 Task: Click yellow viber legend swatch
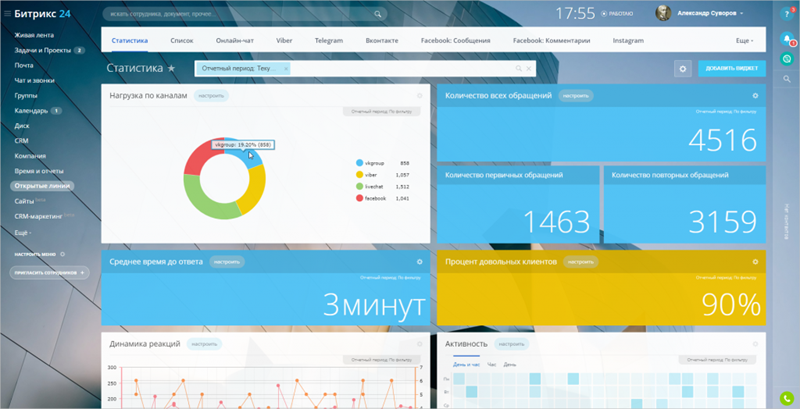point(359,175)
